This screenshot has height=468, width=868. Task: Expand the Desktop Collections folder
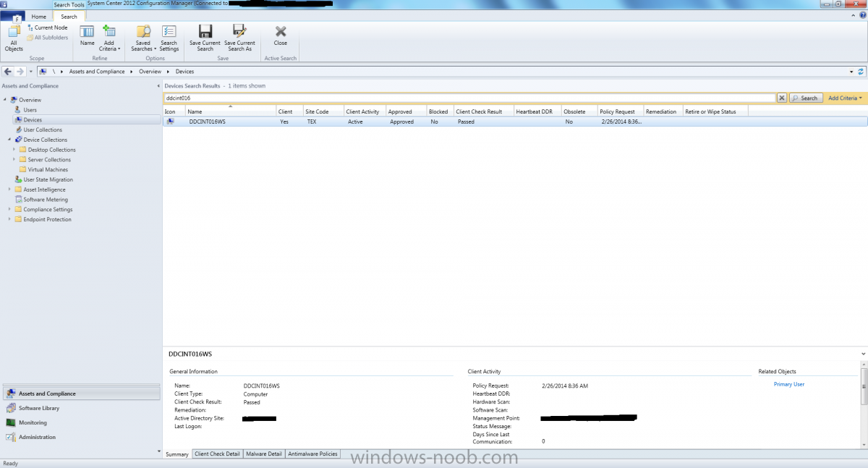click(x=14, y=150)
